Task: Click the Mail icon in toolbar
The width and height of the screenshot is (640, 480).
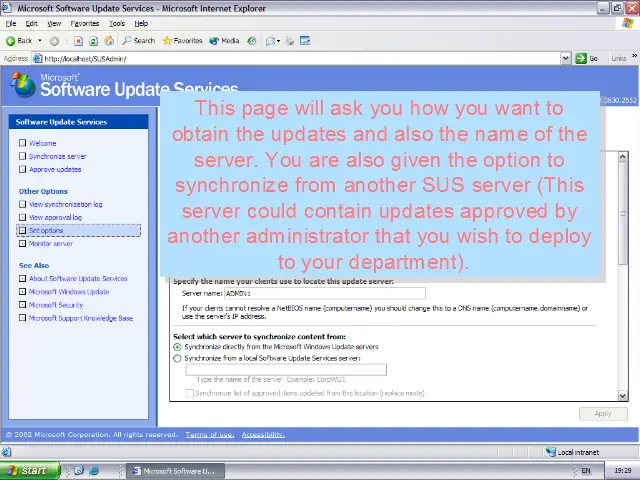Action: point(270,41)
